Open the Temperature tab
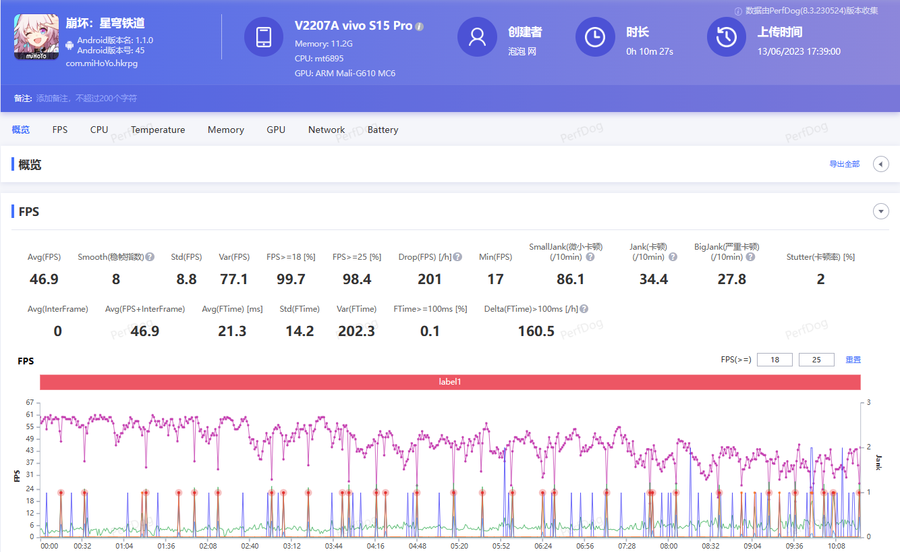 [158, 130]
